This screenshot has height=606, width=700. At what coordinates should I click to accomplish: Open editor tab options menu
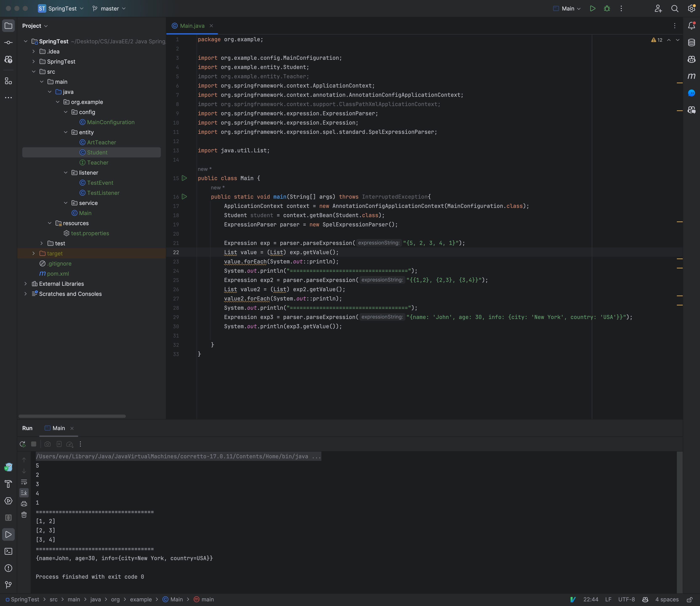675,26
